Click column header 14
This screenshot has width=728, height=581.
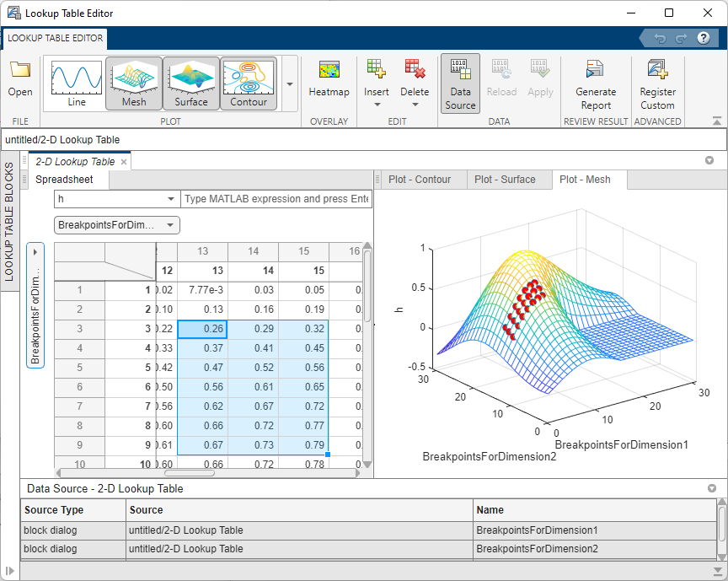click(x=253, y=251)
